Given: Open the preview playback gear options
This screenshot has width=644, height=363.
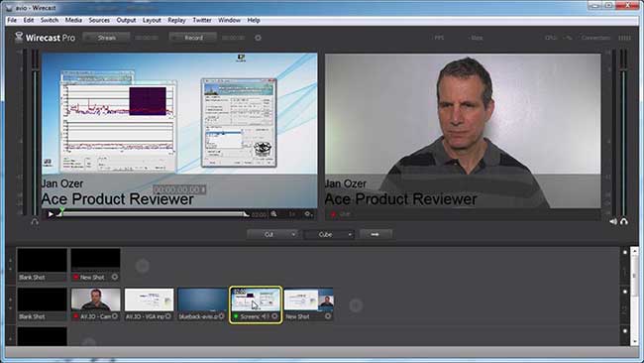Looking at the screenshot, I should [308, 214].
